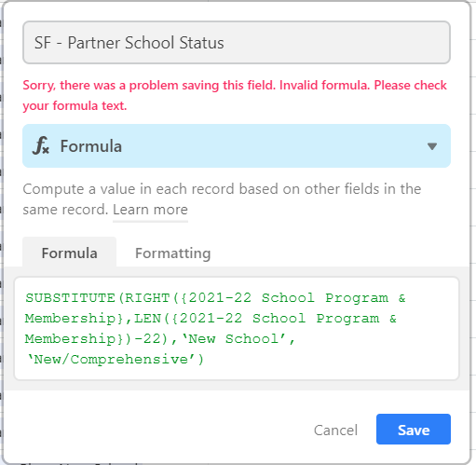Switch to the Formula tab

(69, 253)
